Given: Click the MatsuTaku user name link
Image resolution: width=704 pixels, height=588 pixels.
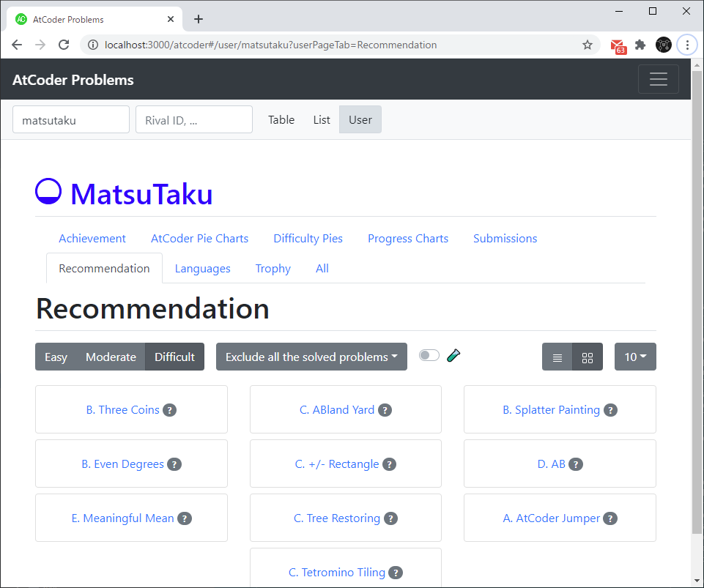Looking at the screenshot, I should click(141, 194).
